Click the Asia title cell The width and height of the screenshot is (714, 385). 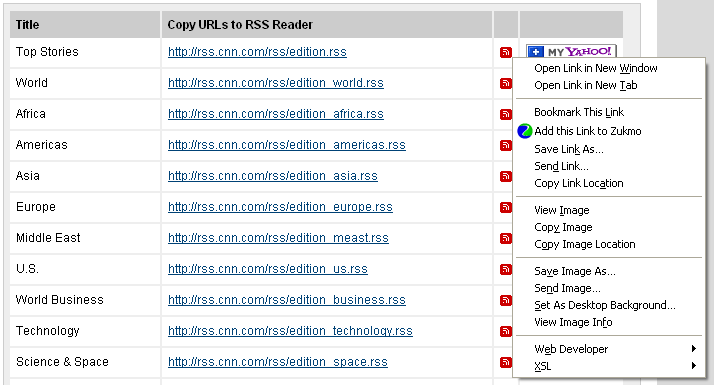(x=85, y=176)
